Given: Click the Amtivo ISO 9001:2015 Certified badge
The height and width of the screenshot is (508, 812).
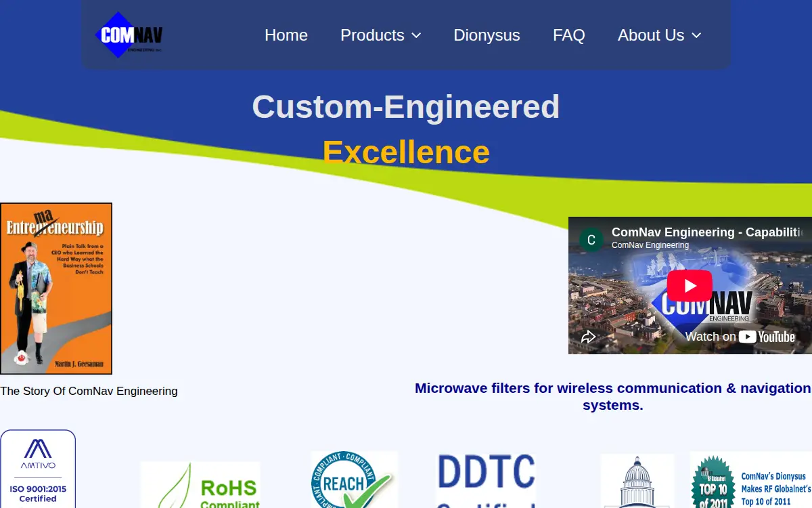Looking at the screenshot, I should [x=38, y=469].
